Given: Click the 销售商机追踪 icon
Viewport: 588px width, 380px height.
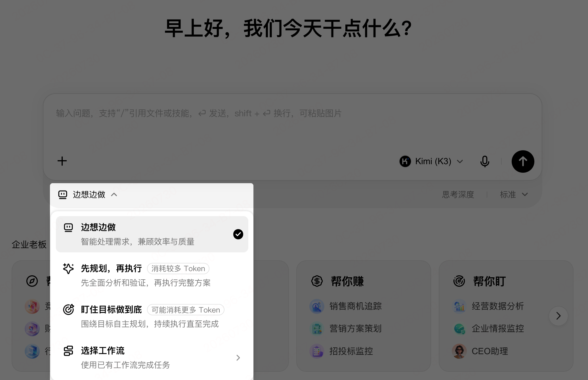Looking at the screenshot, I should coord(317,306).
